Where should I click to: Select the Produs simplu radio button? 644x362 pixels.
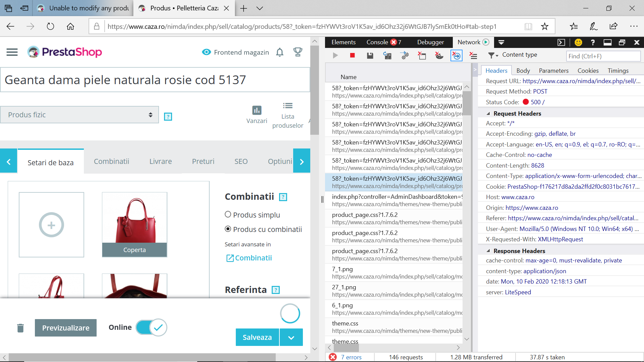tap(228, 215)
